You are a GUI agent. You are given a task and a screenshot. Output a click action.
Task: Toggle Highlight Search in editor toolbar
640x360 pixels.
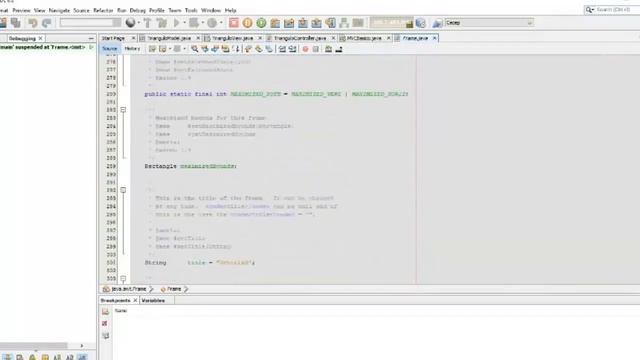coord(225,49)
